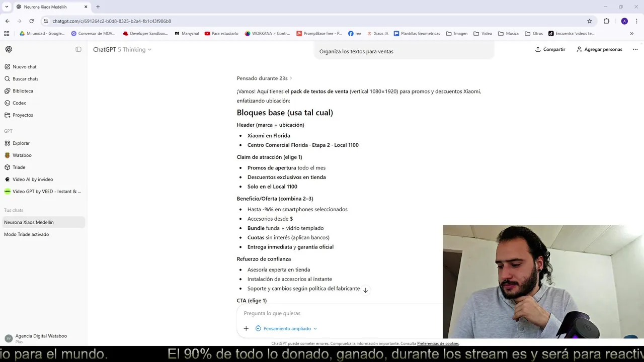Click the ChatGPT logo icon in sidebar

click(x=9, y=49)
